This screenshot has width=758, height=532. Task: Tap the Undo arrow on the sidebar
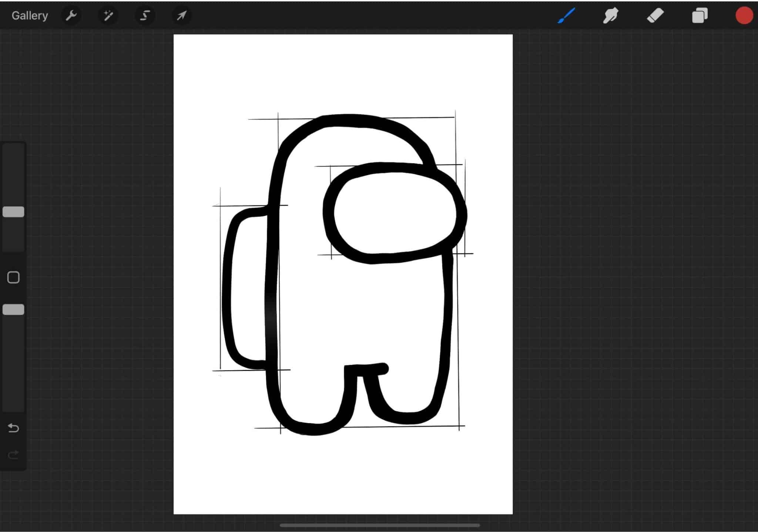pos(13,428)
